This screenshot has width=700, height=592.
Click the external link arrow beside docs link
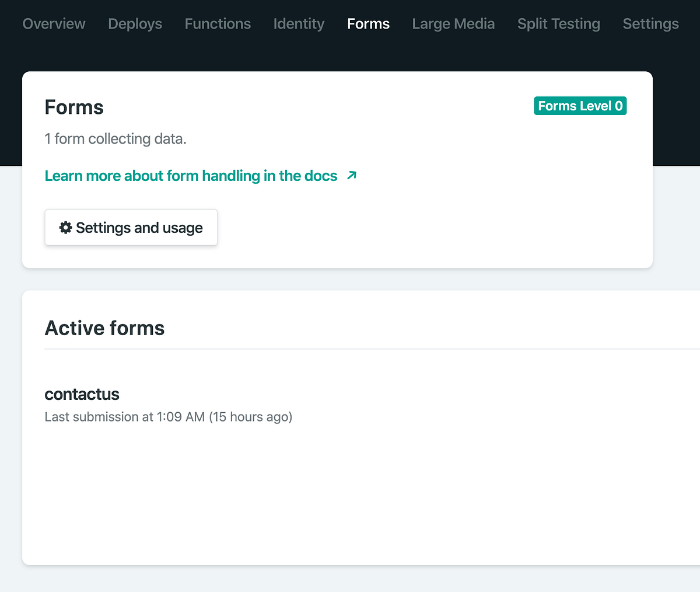tap(351, 175)
